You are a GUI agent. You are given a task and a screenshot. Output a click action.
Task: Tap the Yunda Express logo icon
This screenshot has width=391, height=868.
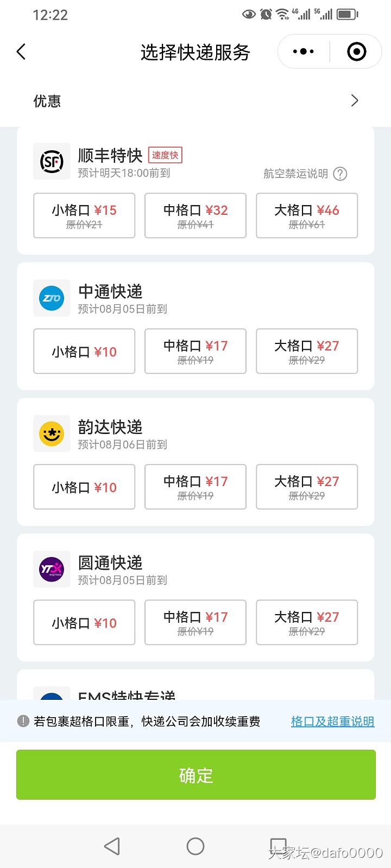pyautogui.click(x=52, y=433)
